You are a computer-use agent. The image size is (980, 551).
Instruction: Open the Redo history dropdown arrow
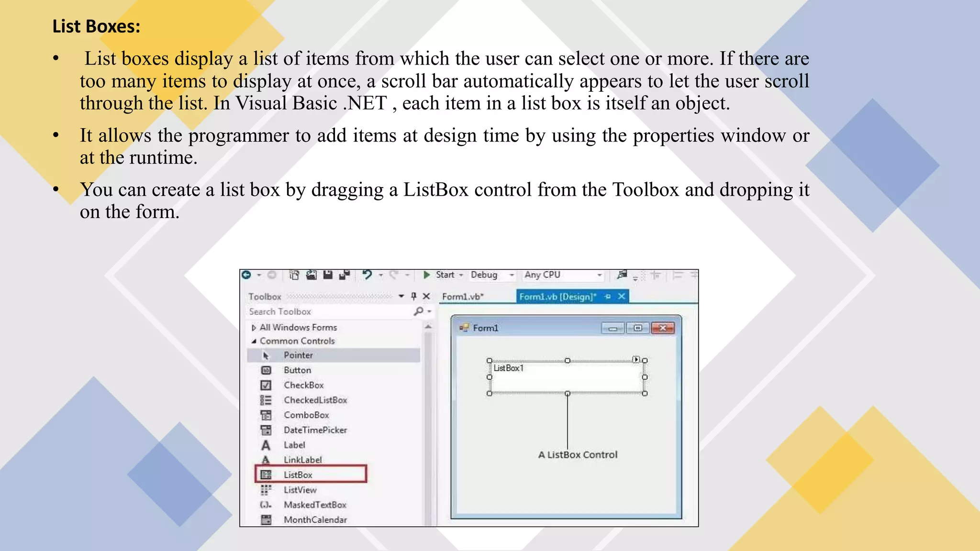point(407,275)
